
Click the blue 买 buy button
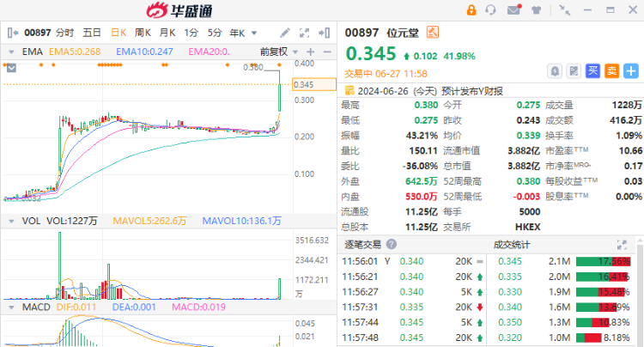(592, 71)
